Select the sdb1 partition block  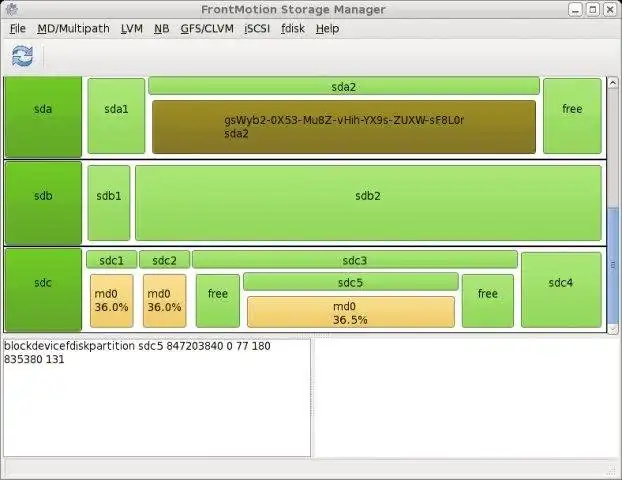click(x=109, y=203)
